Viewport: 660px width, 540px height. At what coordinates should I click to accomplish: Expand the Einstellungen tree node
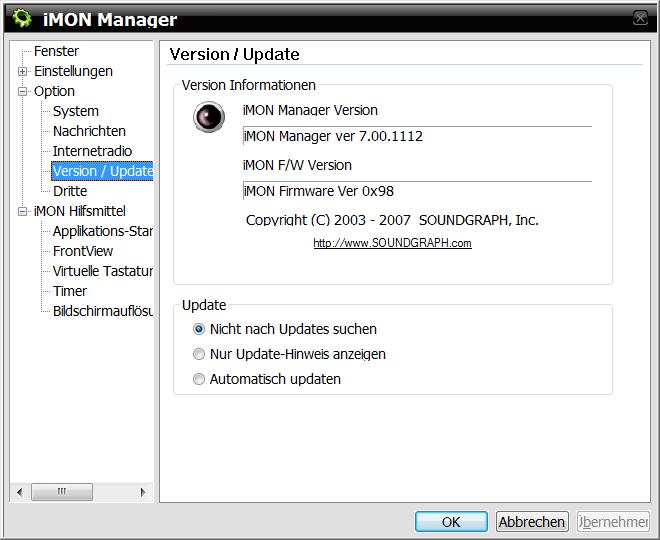click(22, 71)
